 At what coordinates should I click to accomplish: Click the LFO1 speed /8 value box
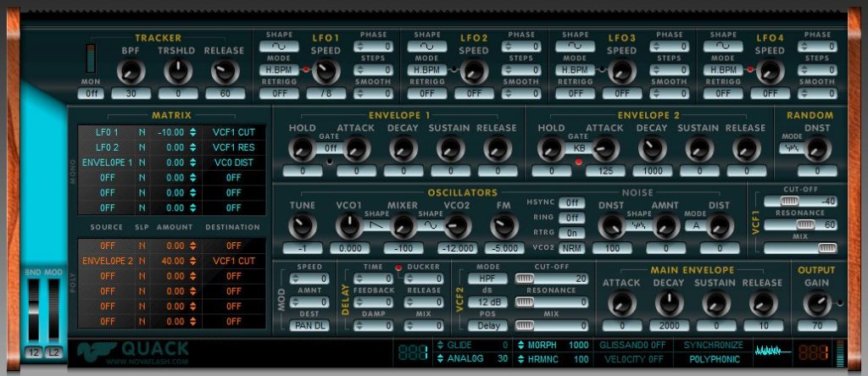[326, 93]
